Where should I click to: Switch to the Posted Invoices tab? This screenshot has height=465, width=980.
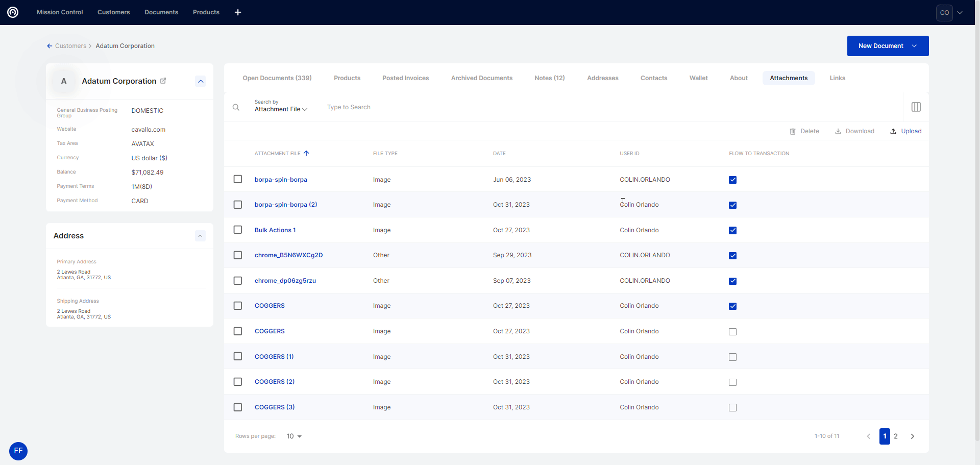[x=405, y=78]
